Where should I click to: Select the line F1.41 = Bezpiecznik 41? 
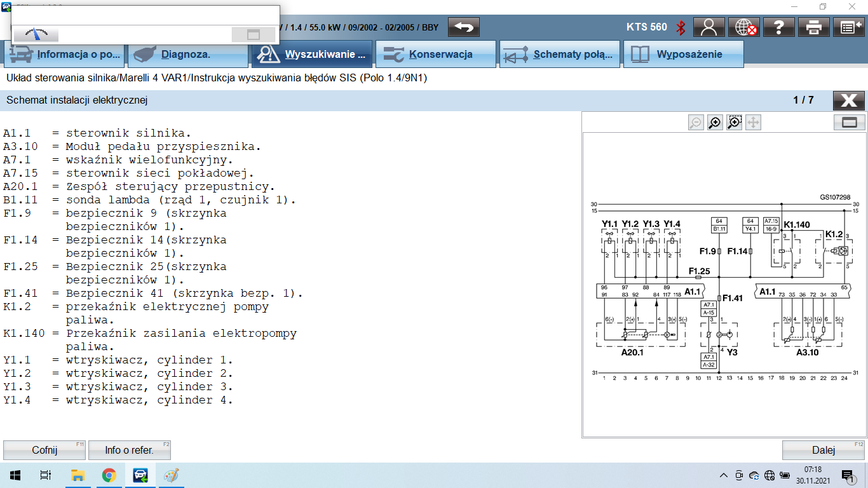153,293
